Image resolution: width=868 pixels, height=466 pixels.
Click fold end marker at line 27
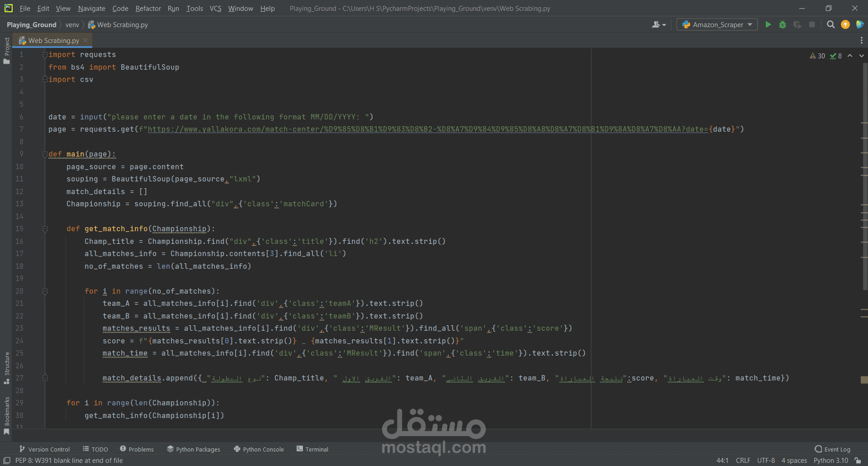click(45, 377)
